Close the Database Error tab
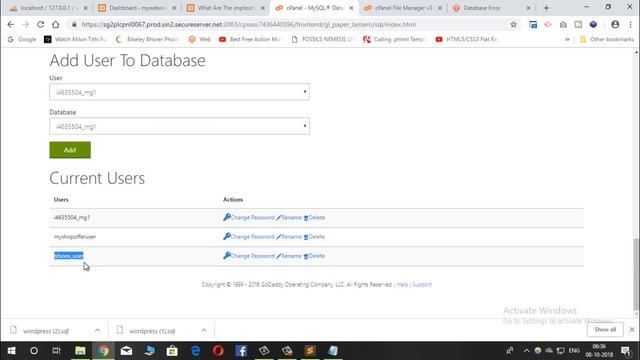 tap(528, 8)
